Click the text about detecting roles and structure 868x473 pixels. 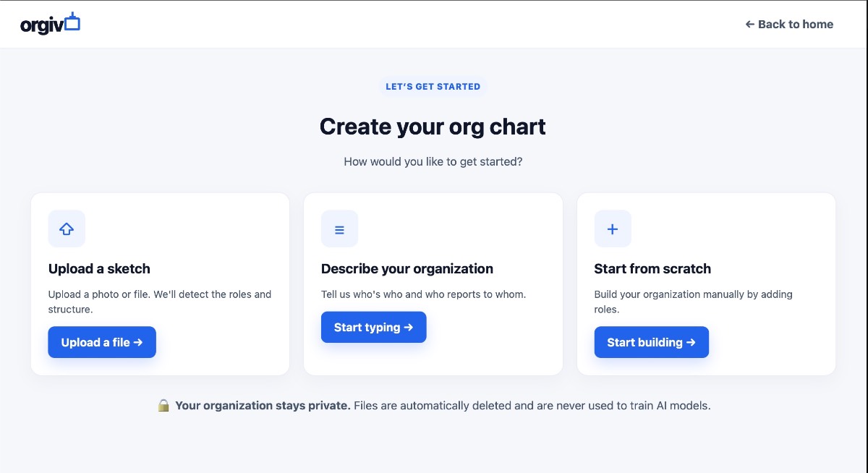point(160,302)
